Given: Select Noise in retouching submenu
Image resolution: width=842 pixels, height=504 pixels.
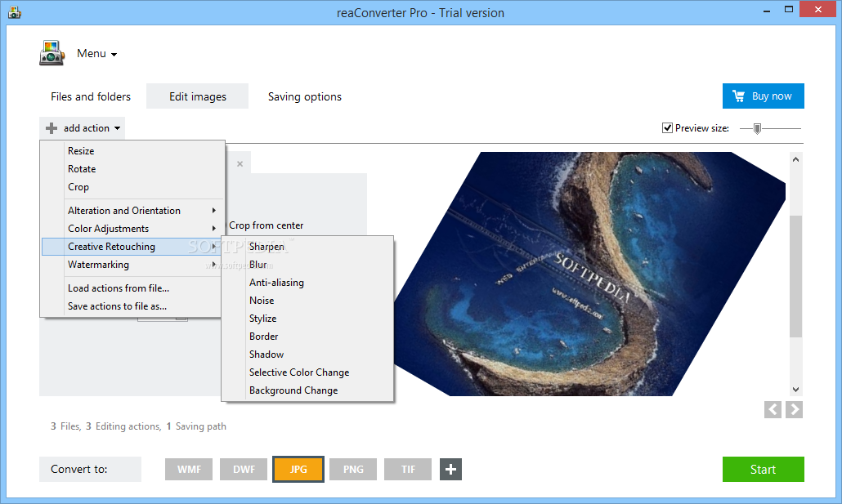Looking at the screenshot, I should pyautogui.click(x=307, y=301).
